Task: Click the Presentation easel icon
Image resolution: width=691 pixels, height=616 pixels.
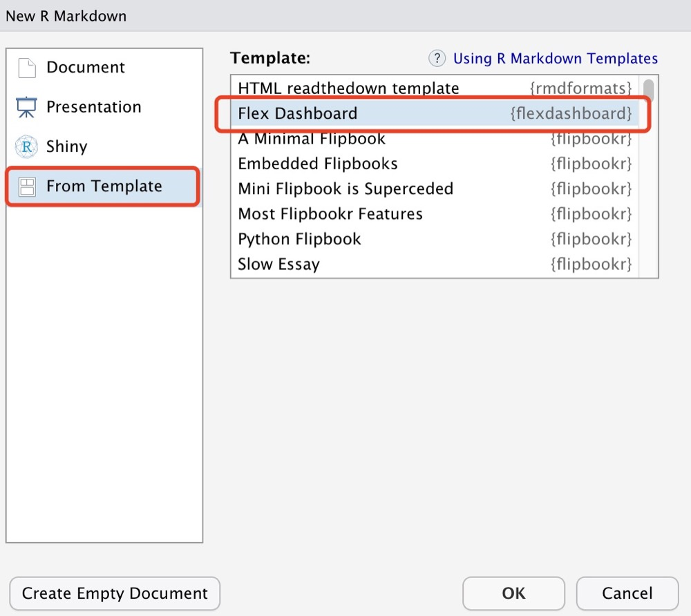Action: (x=26, y=108)
